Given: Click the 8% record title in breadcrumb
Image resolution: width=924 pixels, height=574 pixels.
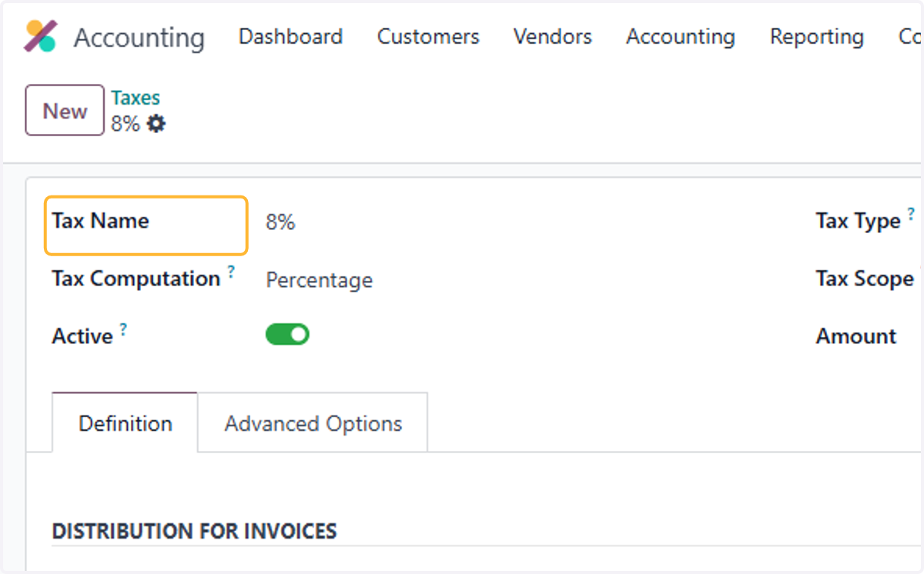Looking at the screenshot, I should [126, 124].
